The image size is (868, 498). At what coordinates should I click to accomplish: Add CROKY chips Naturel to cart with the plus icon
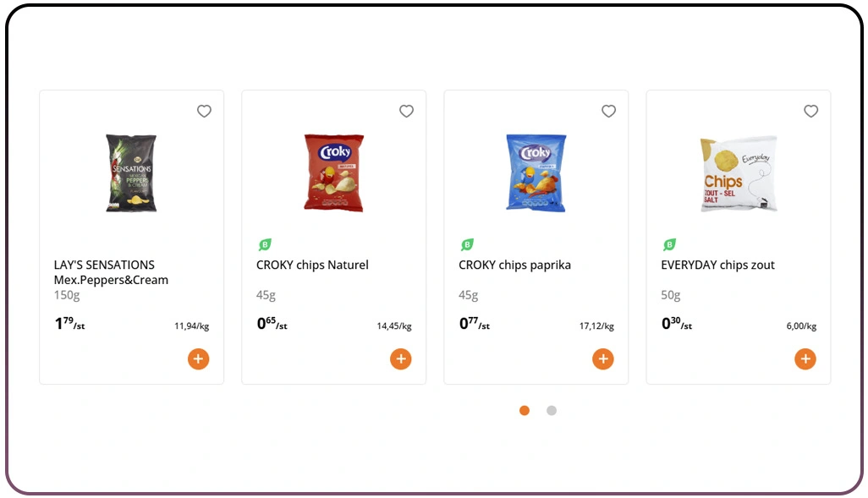pyautogui.click(x=401, y=358)
